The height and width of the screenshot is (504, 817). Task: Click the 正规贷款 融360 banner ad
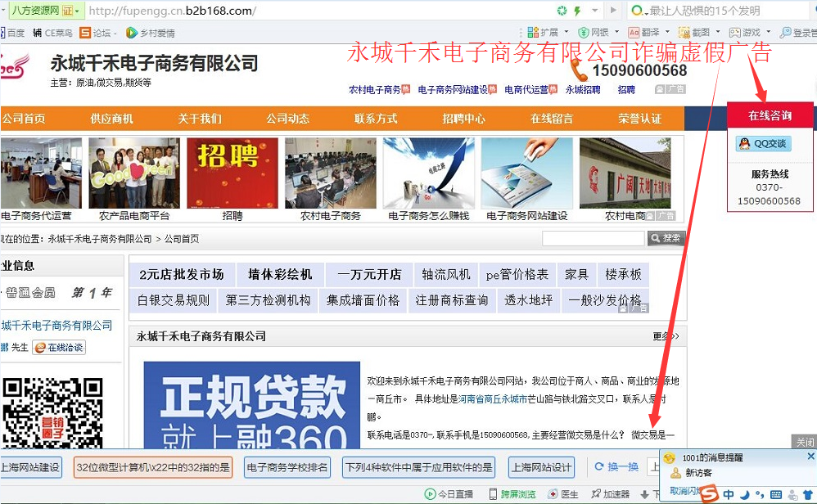[x=251, y=405]
